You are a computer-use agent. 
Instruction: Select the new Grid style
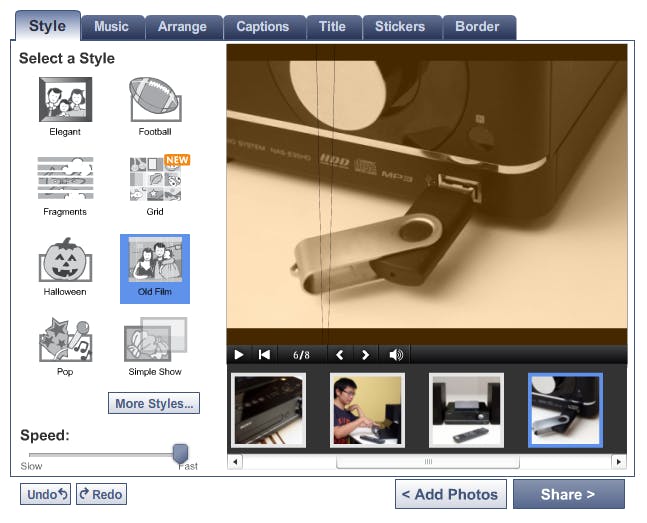155,179
